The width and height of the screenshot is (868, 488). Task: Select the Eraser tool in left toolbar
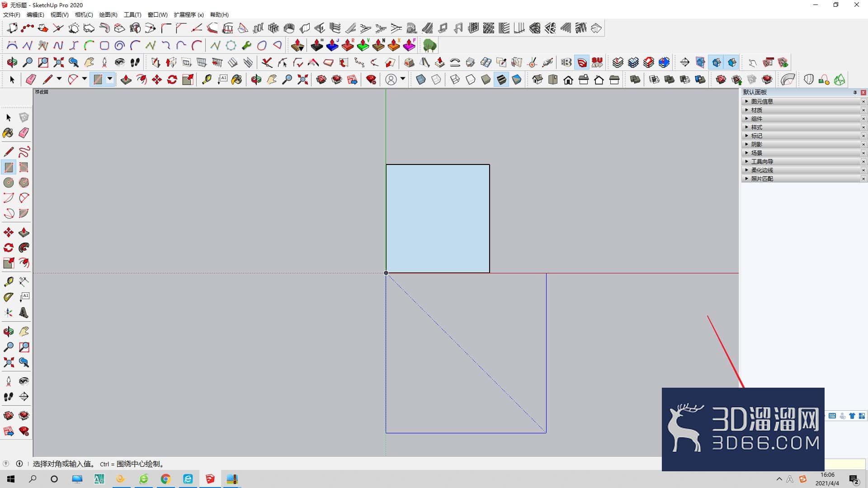coord(24,133)
